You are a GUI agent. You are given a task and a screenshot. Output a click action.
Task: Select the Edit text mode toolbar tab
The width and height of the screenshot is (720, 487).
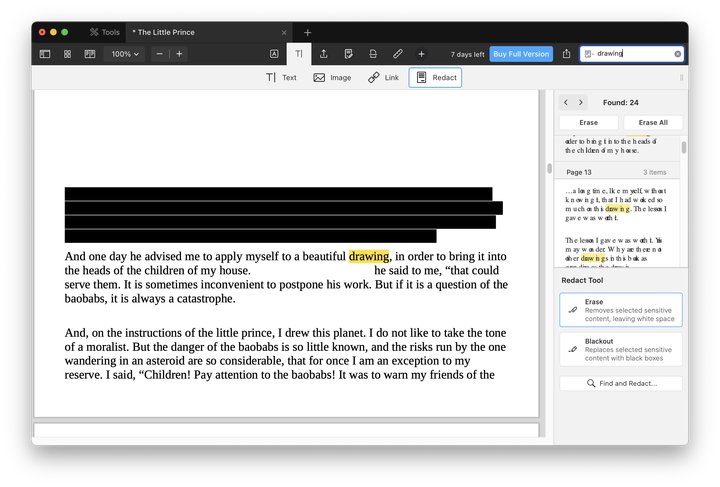[299, 54]
